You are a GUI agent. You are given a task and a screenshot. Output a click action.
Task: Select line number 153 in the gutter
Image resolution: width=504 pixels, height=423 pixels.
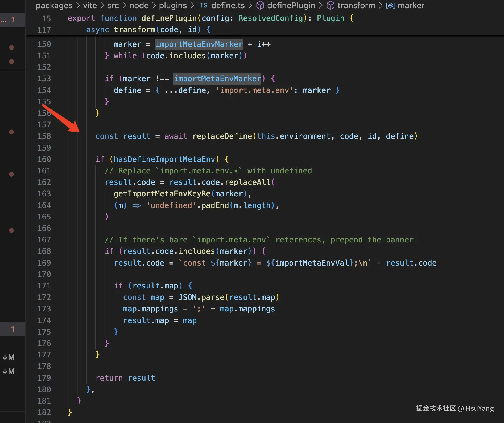(x=44, y=79)
